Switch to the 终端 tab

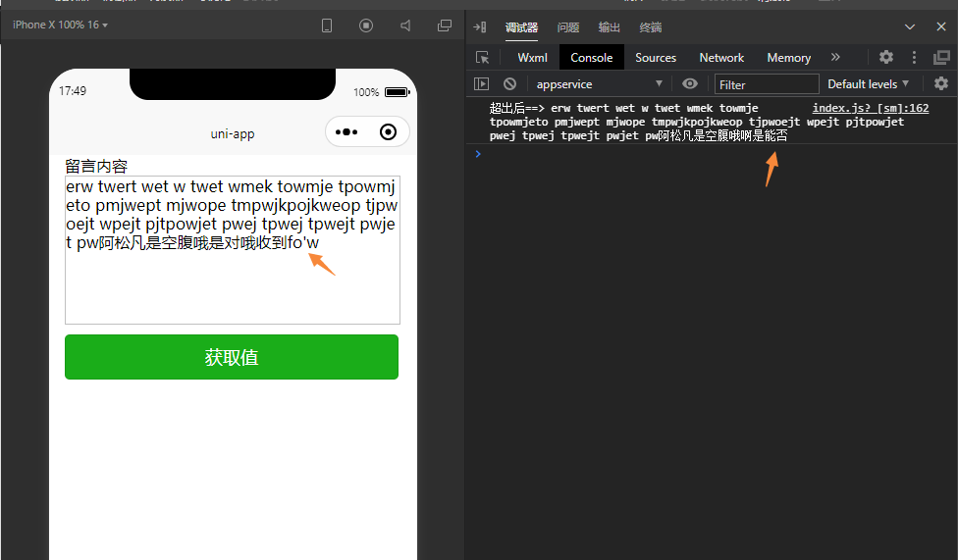[x=650, y=27]
